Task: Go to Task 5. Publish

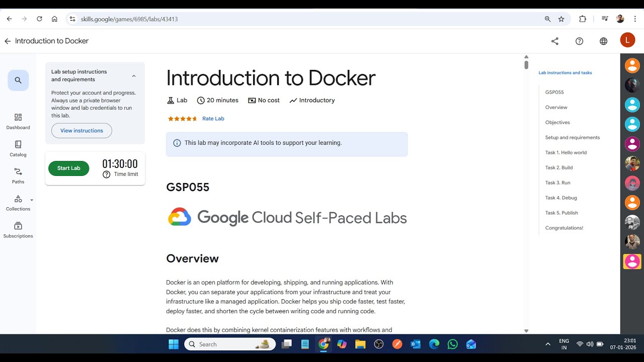Action: [x=561, y=213]
